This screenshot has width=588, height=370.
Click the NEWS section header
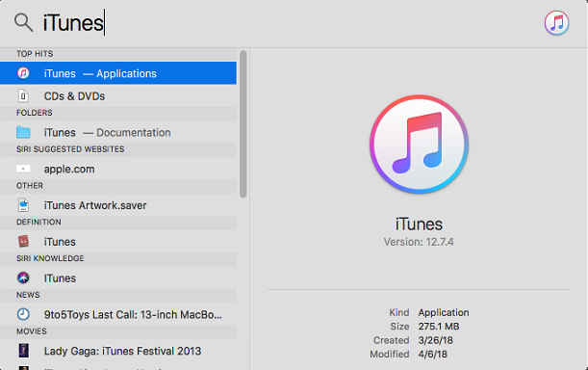click(28, 295)
